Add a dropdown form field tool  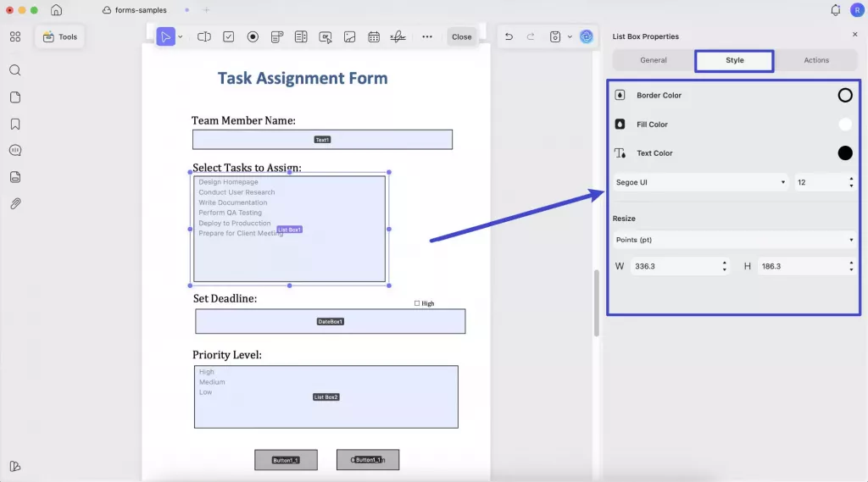tap(277, 36)
